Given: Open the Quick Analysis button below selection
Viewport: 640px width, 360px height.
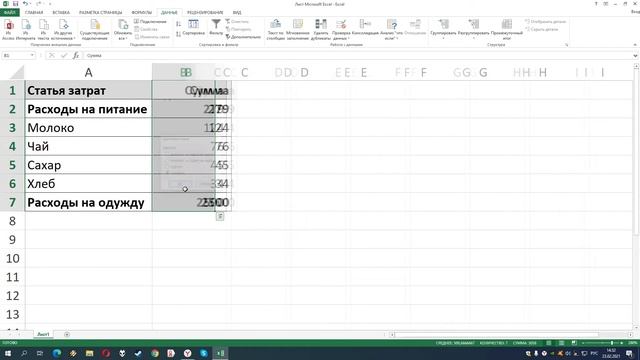Looking at the screenshot, I should coord(220,216).
